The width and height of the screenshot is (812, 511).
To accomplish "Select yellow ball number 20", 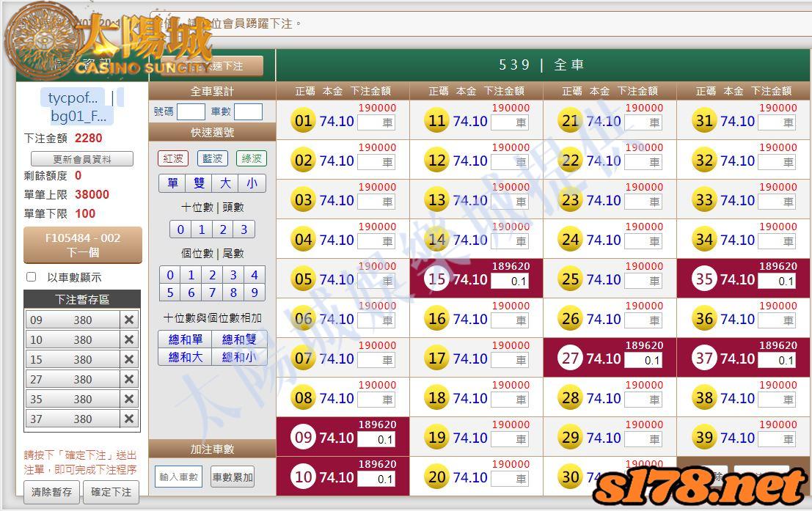I will click(436, 477).
